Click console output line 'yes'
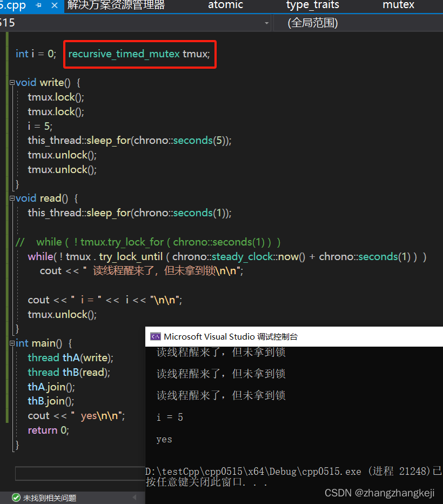Screen dimensions: 443x504 tap(164, 439)
